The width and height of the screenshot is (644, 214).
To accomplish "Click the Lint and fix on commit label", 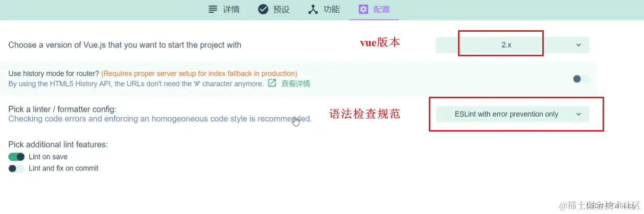I will tap(64, 168).
